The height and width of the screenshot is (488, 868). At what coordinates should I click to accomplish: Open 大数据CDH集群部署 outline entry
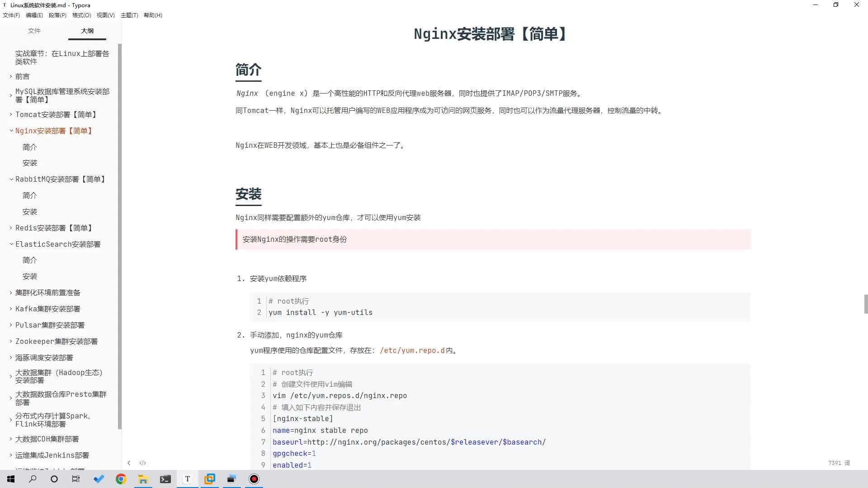(x=47, y=439)
